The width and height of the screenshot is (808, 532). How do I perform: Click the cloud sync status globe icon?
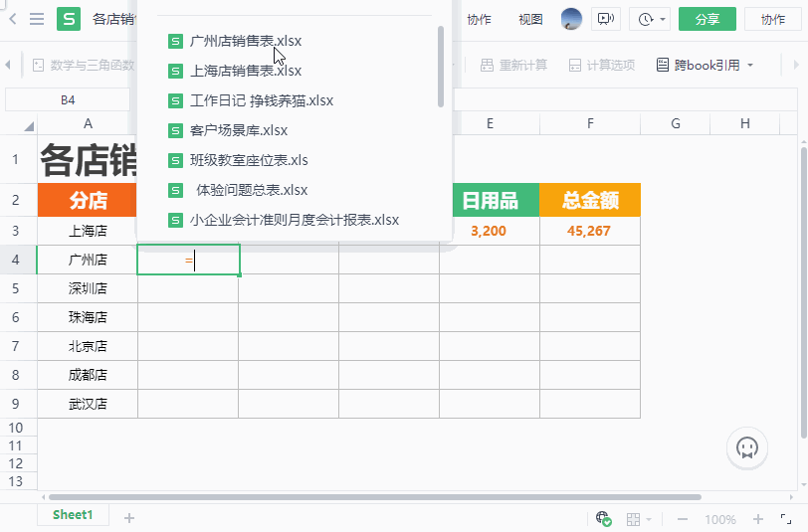click(x=603, y=519)
